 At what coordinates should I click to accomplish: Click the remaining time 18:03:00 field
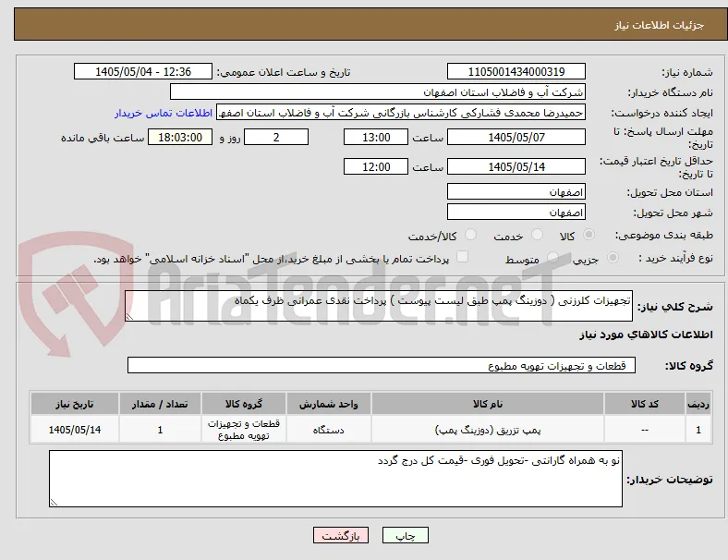[x=180, y=137]
